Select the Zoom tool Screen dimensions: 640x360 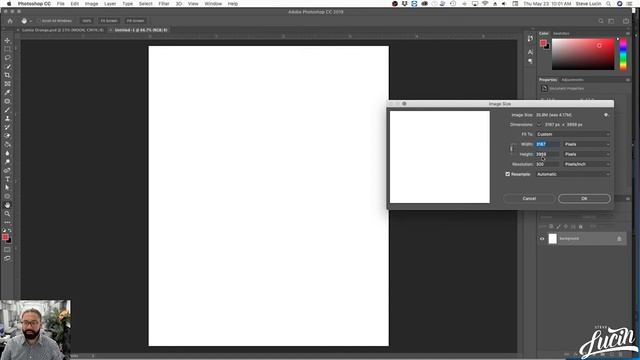point(7,213)
